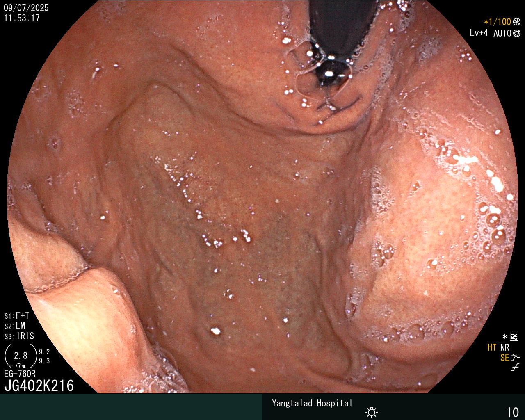Click the S3: IRIS switch assignment
The image size is (525, 420).
click(x=19, y=336)
